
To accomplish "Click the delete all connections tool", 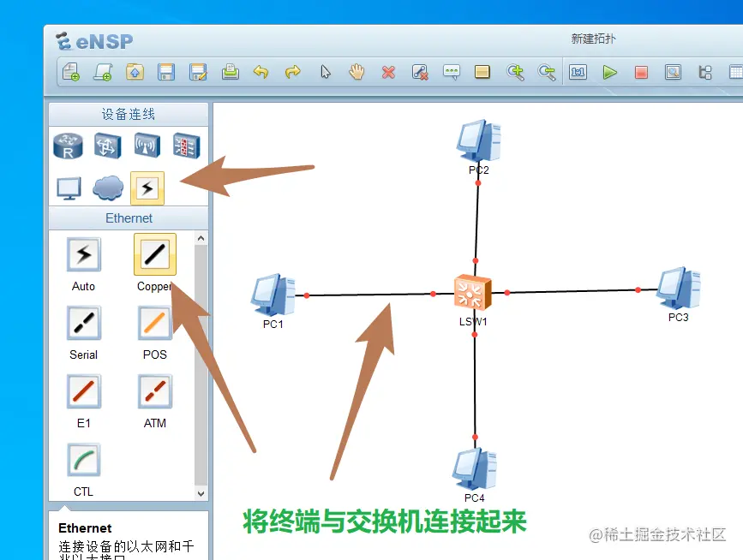I will (420, 72).
